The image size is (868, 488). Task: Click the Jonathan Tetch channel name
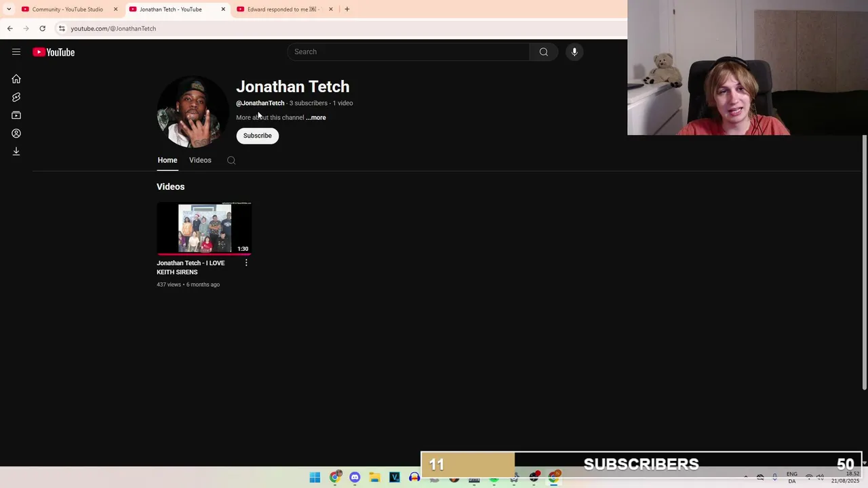pos(293,87)
